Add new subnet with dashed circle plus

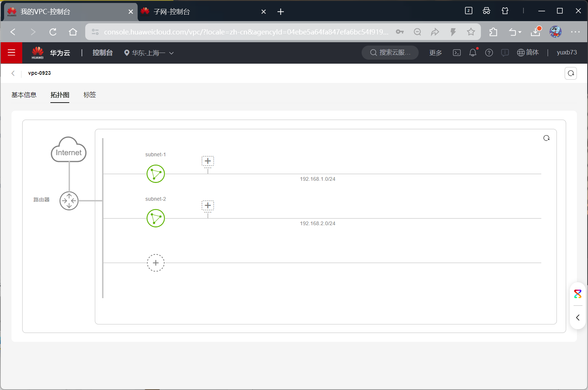pyautogui.click(x=156, y=263)
